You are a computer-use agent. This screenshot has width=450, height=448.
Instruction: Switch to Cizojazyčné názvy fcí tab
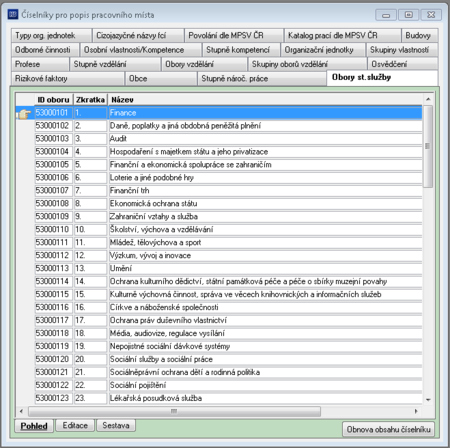pos(138,35)
